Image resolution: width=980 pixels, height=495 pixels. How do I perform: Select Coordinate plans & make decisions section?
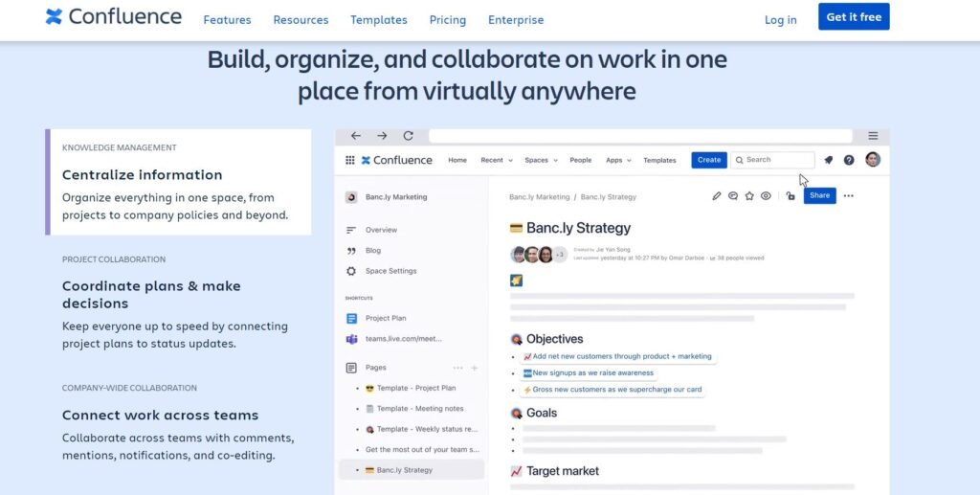point(178,302)
